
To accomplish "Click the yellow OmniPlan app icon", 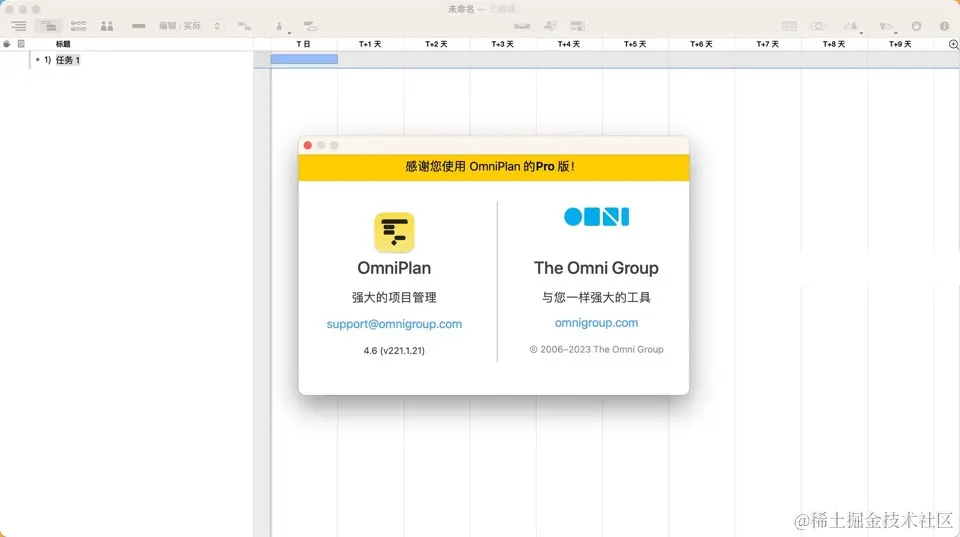I will coord(394,233).
